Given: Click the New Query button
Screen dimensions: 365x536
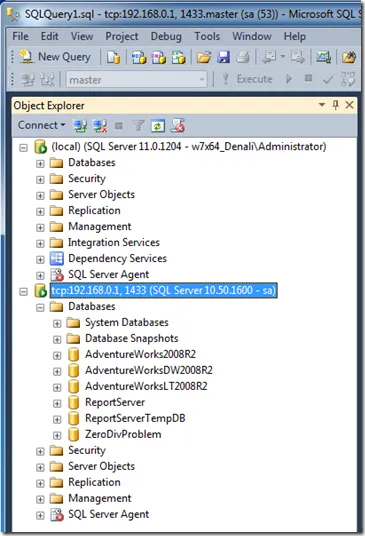Looking at the screenshot, I should [56, 57].
